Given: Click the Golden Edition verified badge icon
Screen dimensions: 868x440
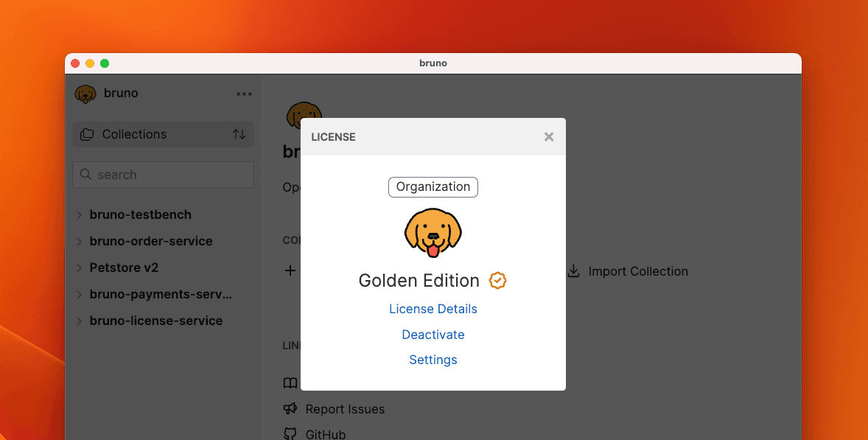Looking at the screenshot, I should 497,281.
